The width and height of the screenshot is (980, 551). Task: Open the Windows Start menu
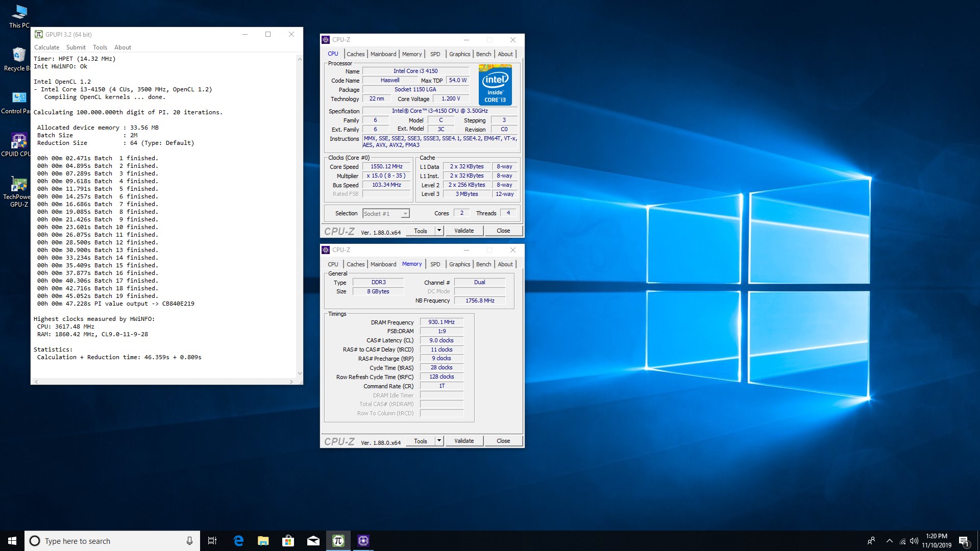pyautogui.click(x=12, y=541)
